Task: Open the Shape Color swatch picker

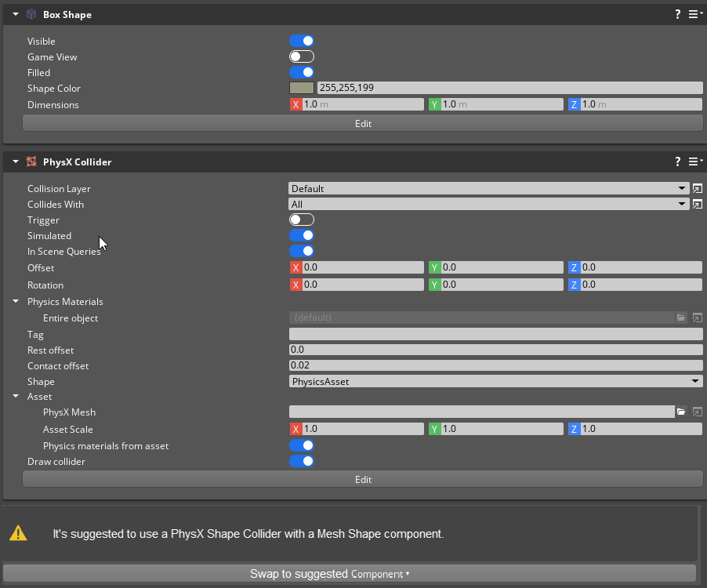Action: point(301,88)
